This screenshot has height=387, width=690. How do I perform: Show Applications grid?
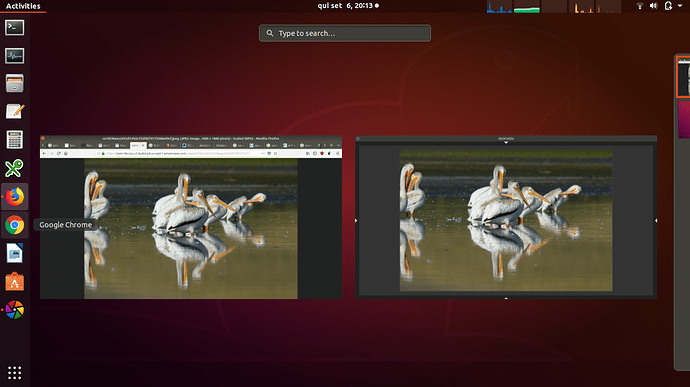(x=15, y=372)
